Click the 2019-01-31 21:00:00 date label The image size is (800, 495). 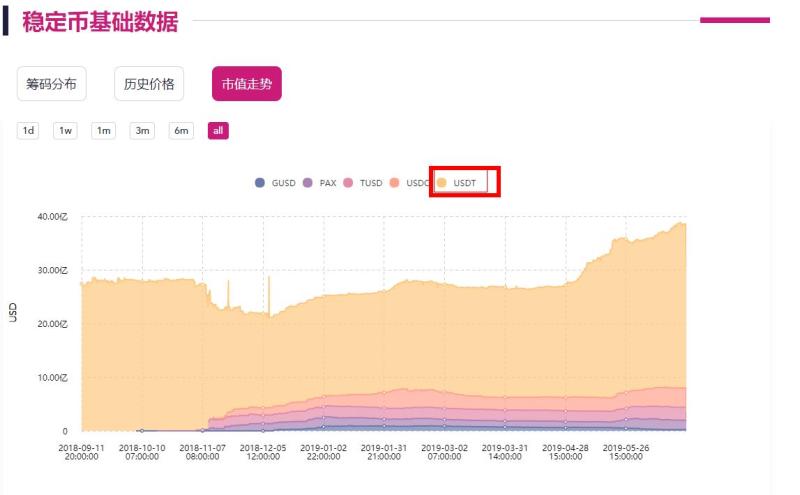coord(384,452)
